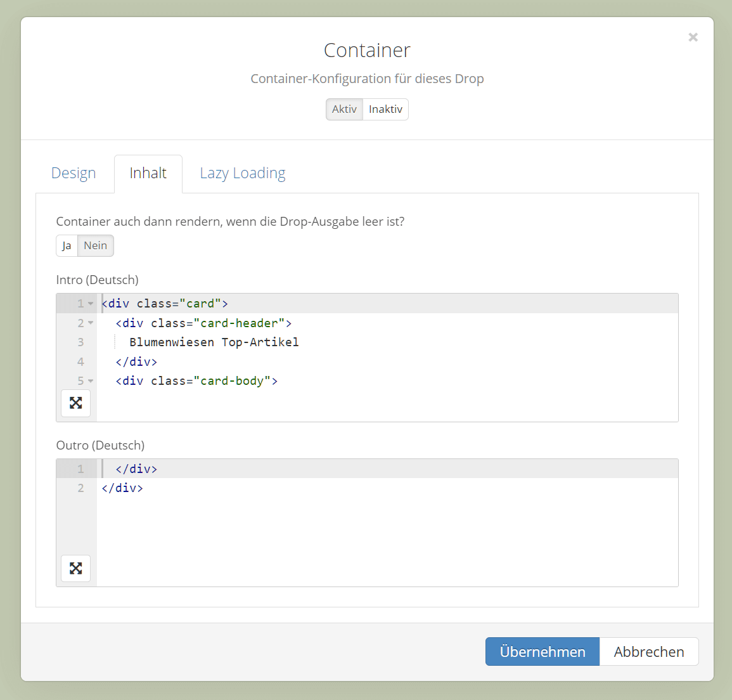Click the card-body div line in Intro
This screenshot has height=700, width=732.
coord(196,381)
